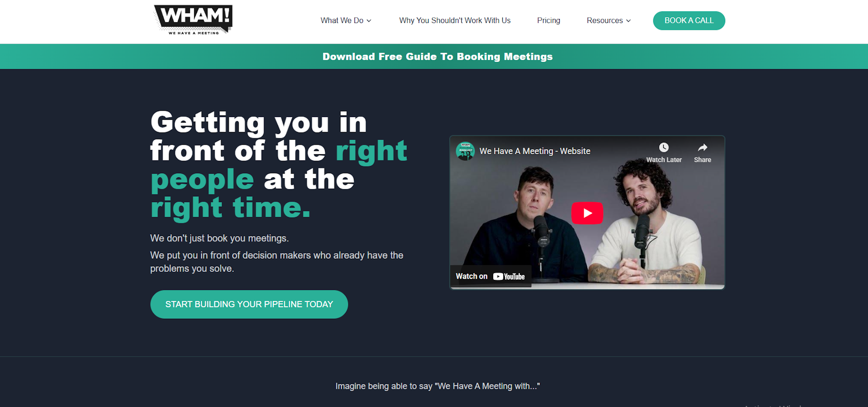Open Why You Shouldn't Work With Us

455,20
